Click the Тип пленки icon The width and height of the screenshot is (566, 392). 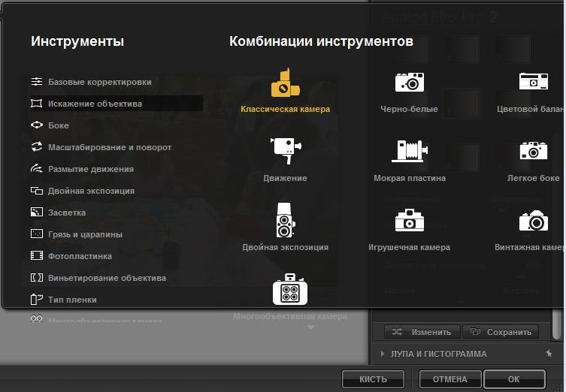tap(37, 300)
